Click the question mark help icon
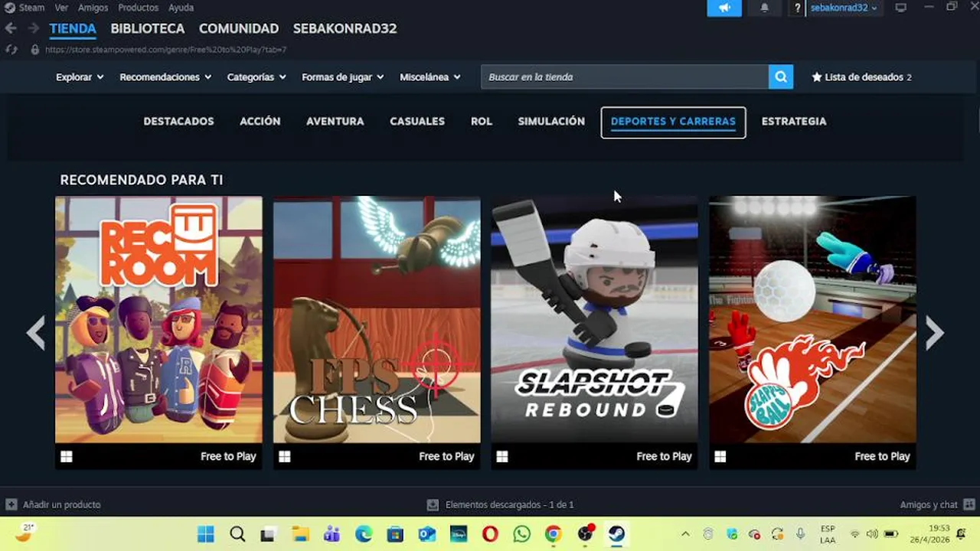Image resolution: width=980 pixels, height=551 pixels. (x=797, y=8)
